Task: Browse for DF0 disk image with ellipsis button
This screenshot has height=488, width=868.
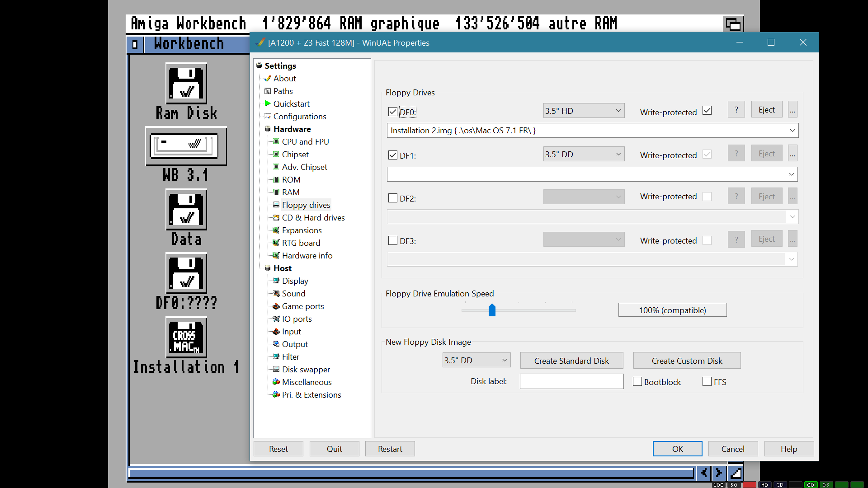Action: [793, 109]
